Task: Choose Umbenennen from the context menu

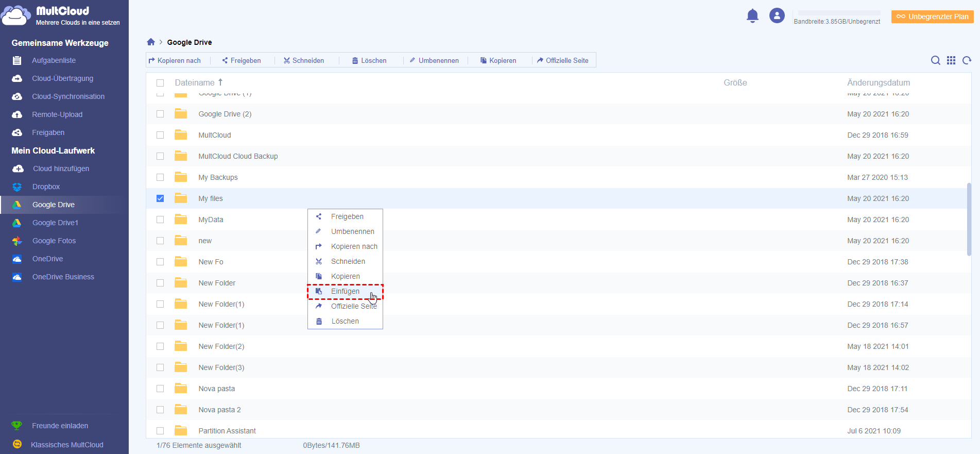Action: 352,231
